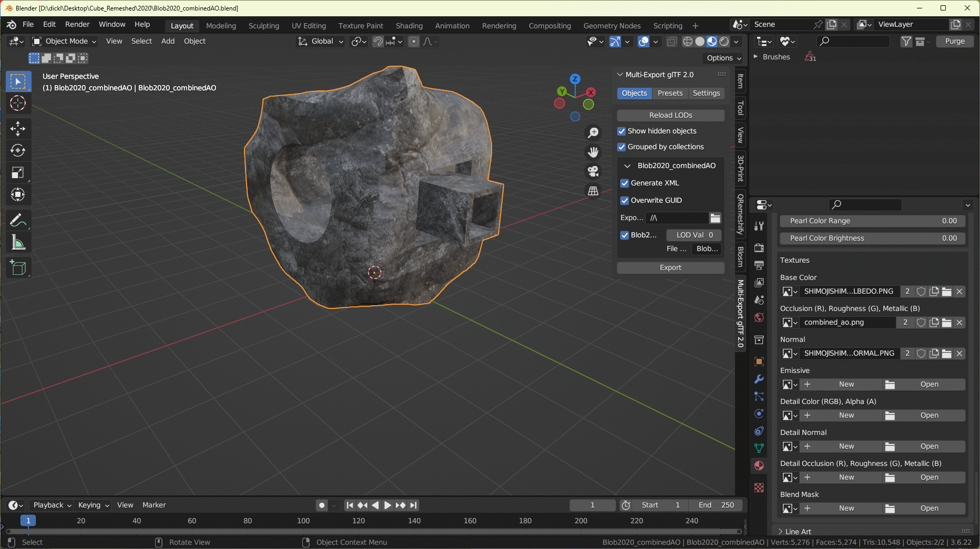Viewport: 980px width, 549px height.
Task: Select the Rotate tool
Action: click(x=18, y=151)
